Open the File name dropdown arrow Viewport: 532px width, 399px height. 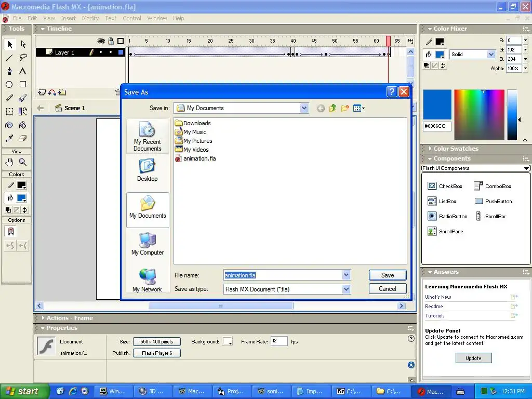click(346, 275)
